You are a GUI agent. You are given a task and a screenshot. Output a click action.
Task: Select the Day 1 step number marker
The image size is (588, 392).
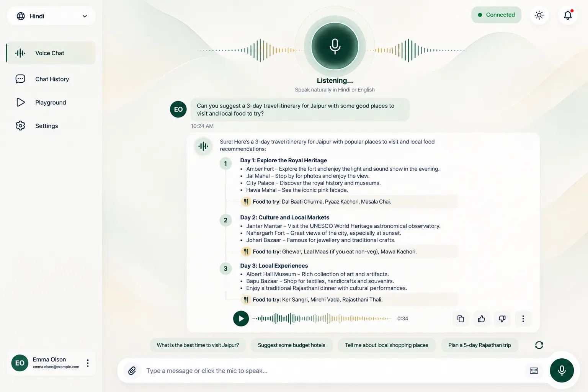[x=225, y=163]
